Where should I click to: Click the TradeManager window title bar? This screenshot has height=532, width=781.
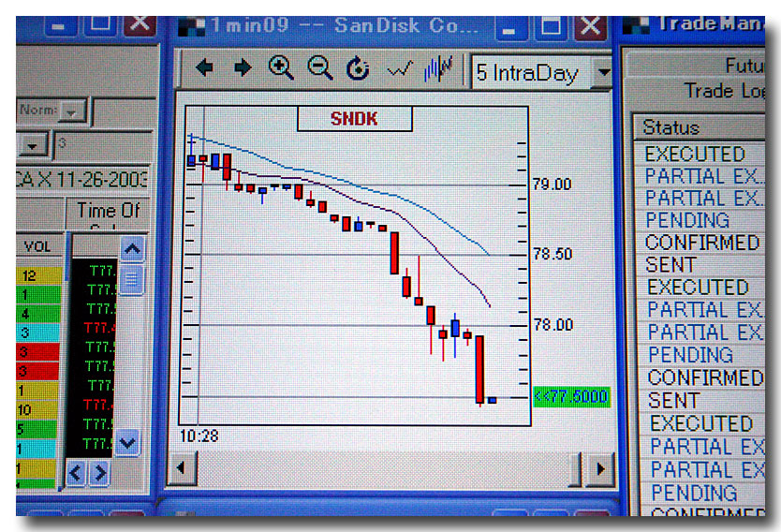point(692,25)
